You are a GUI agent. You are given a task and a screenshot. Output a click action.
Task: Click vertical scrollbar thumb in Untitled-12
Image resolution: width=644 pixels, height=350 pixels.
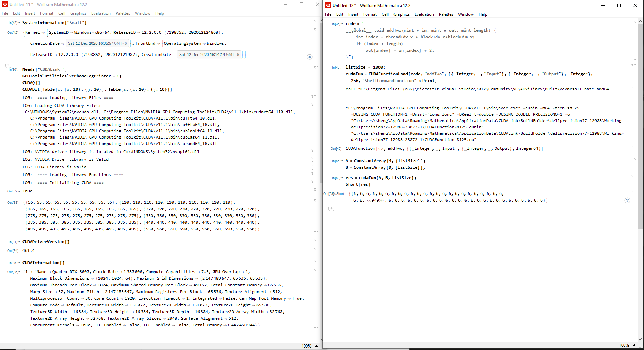coord(640,126)
